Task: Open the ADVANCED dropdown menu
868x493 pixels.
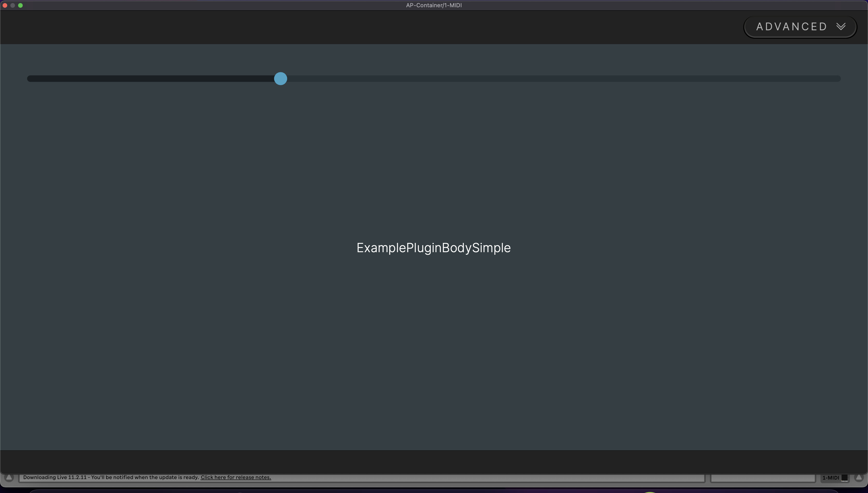Action: click(x=792, y=27)
